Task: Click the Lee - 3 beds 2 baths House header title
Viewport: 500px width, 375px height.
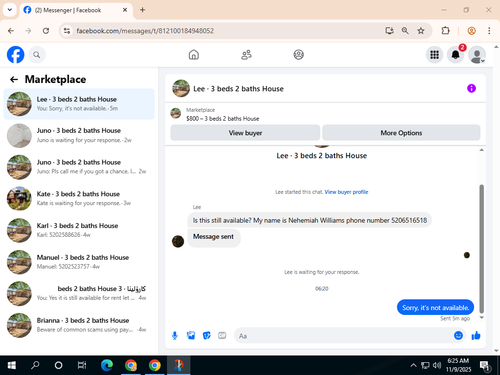Action: point(239,89)
